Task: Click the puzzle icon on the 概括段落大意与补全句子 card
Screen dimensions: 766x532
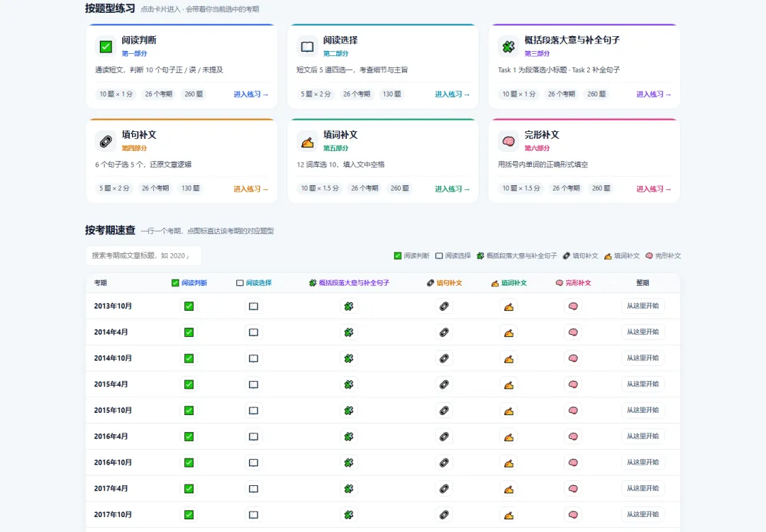Action: click(509, 46)
